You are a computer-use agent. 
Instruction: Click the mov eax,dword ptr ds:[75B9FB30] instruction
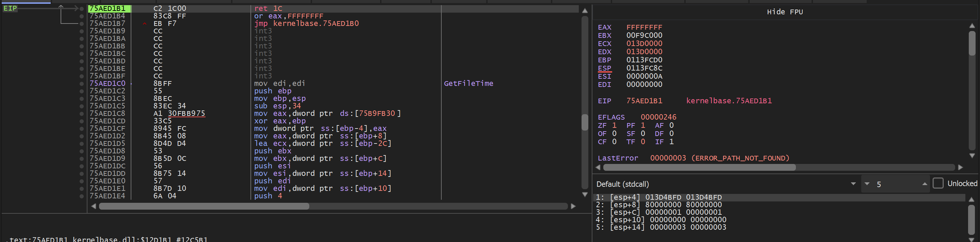tap(327, 114)
